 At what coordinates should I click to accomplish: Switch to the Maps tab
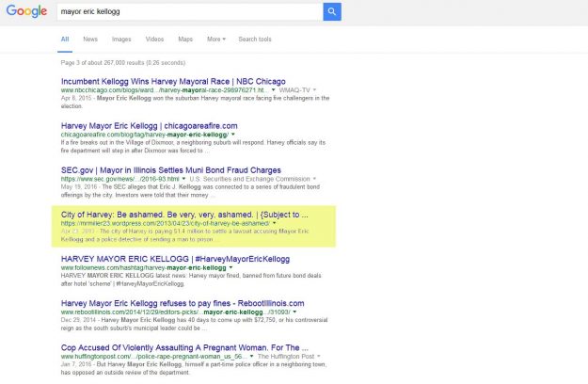point(185,39)
